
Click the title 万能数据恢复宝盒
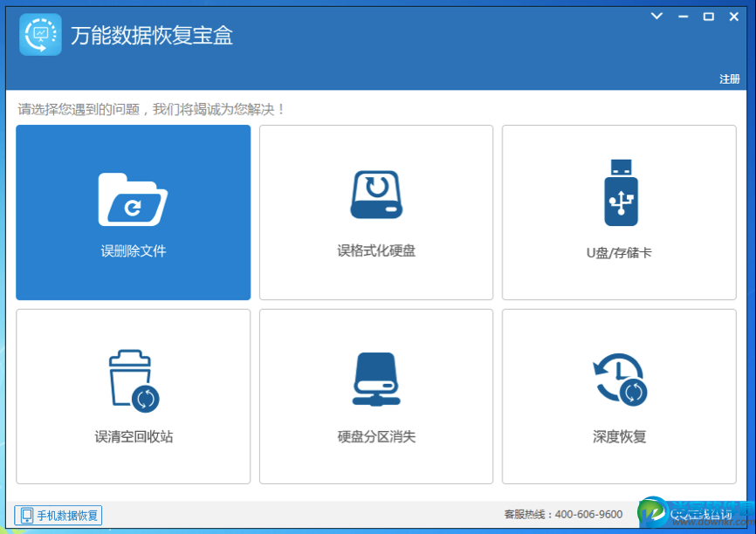152,36
